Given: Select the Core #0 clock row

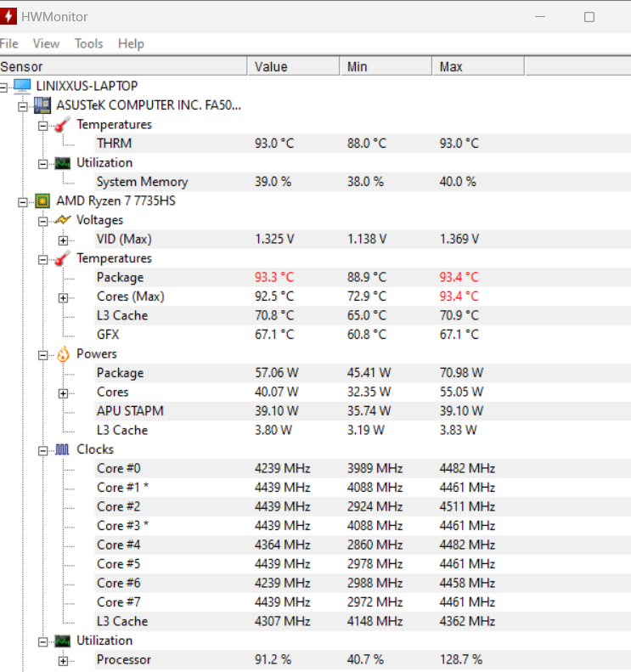Looking at the screenshot, I should point(363,468).
